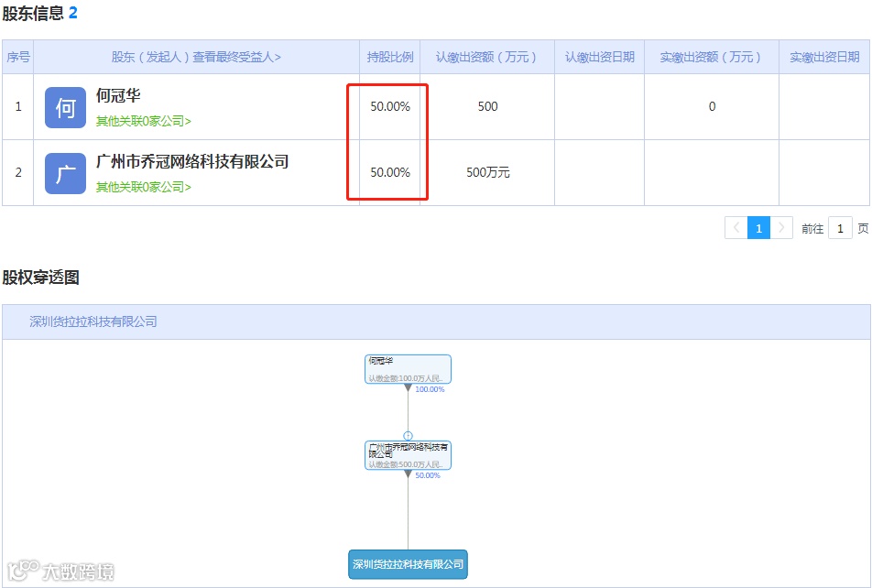Select the 500万元 subscribed capital cell

pos(487,172)
